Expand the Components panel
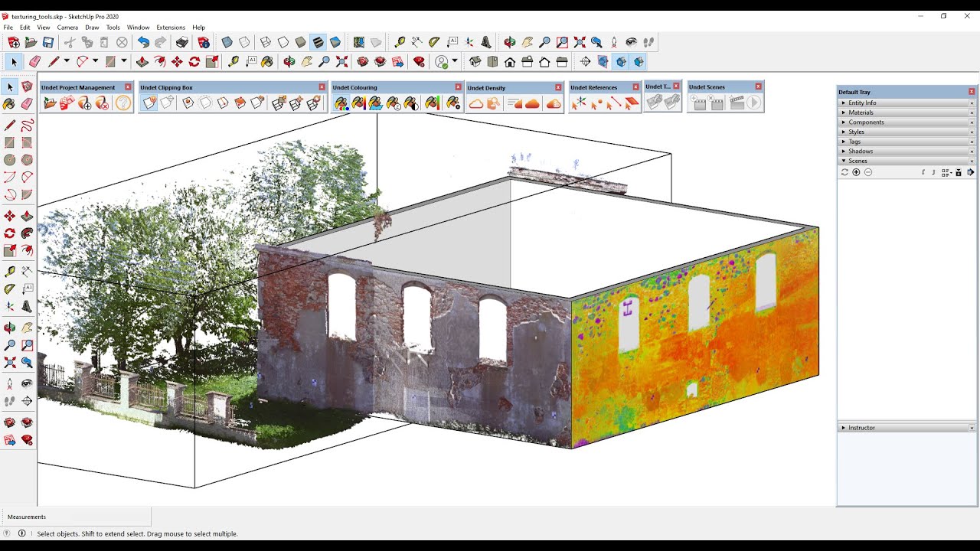 pos(906,122)
